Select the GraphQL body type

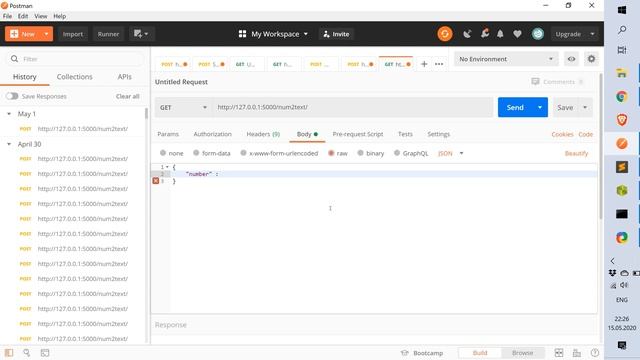(397, 153)
